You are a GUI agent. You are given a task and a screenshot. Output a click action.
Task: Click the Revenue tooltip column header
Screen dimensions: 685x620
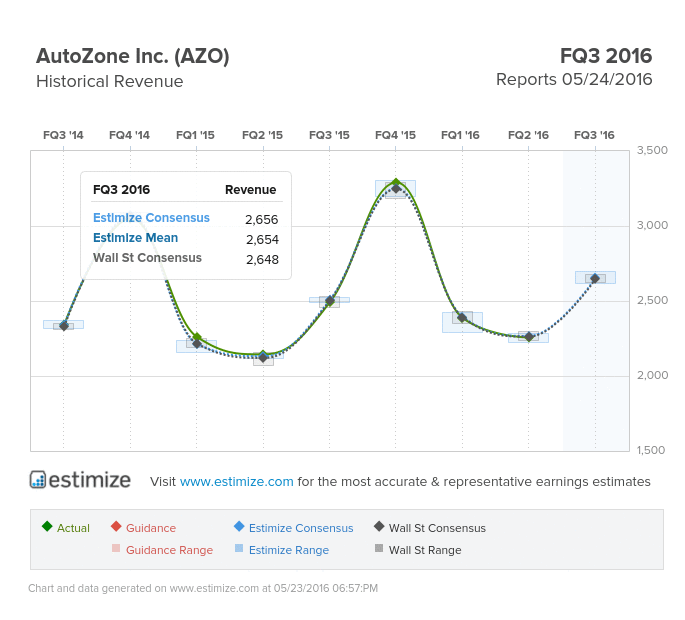(251, 190)
